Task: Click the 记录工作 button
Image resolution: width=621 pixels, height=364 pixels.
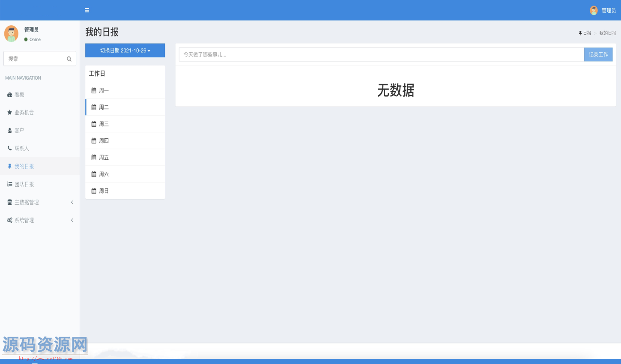Action: 598,54
